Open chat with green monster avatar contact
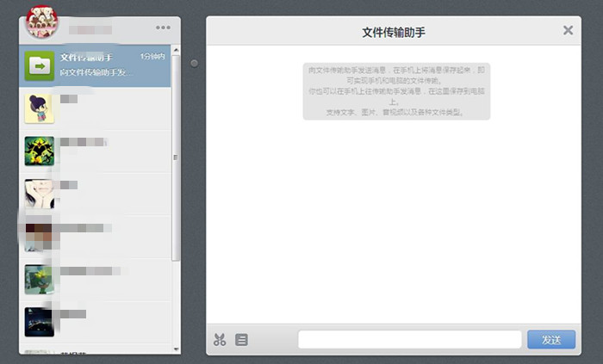 95,151
